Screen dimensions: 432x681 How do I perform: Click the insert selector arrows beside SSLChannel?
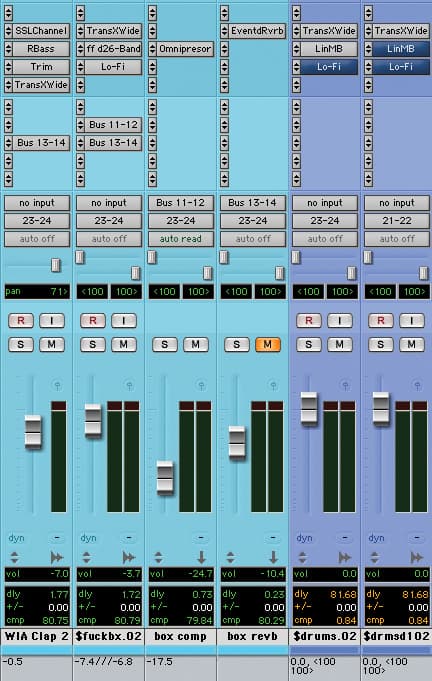pos(8,31)
